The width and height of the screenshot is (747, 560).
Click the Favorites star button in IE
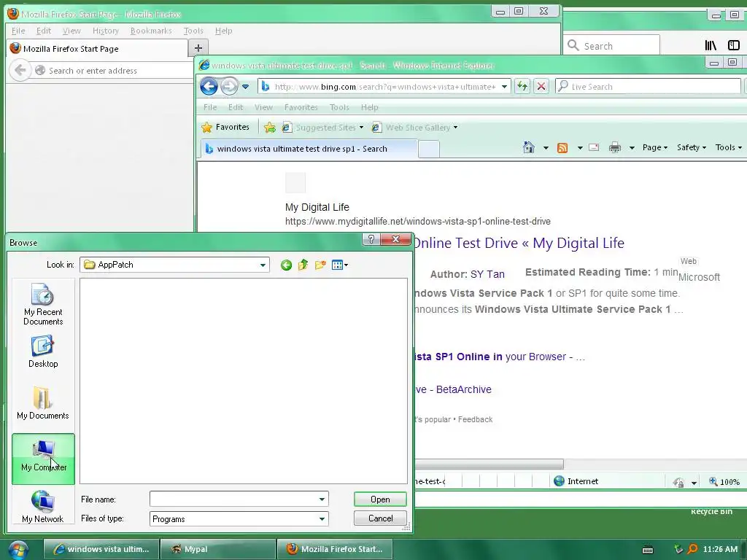pyautogui.click(x=225, y=127)
